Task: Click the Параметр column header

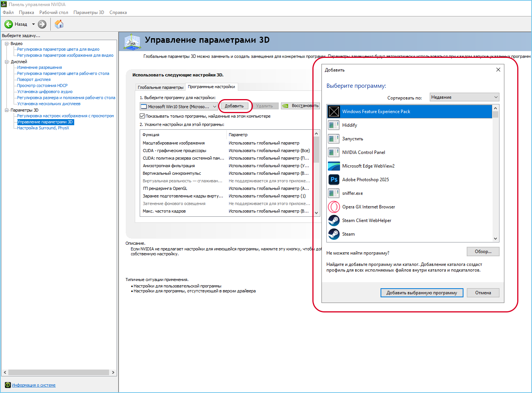Action: 270,135
